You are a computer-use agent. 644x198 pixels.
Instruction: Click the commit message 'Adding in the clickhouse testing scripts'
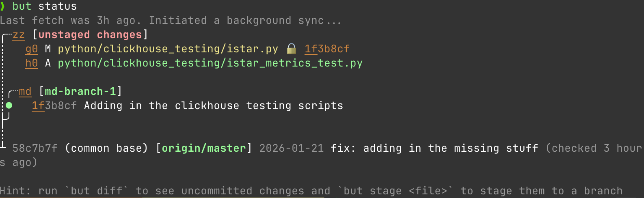(x=213, y=106)
